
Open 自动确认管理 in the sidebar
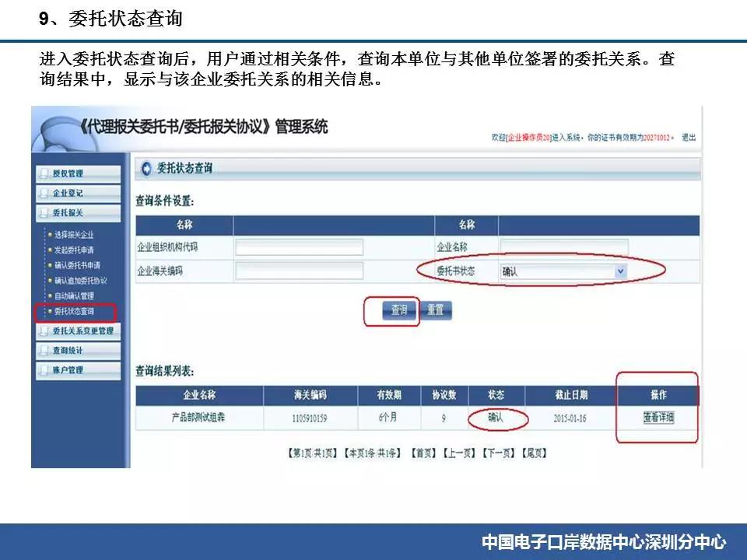click(x=74, y=296)
